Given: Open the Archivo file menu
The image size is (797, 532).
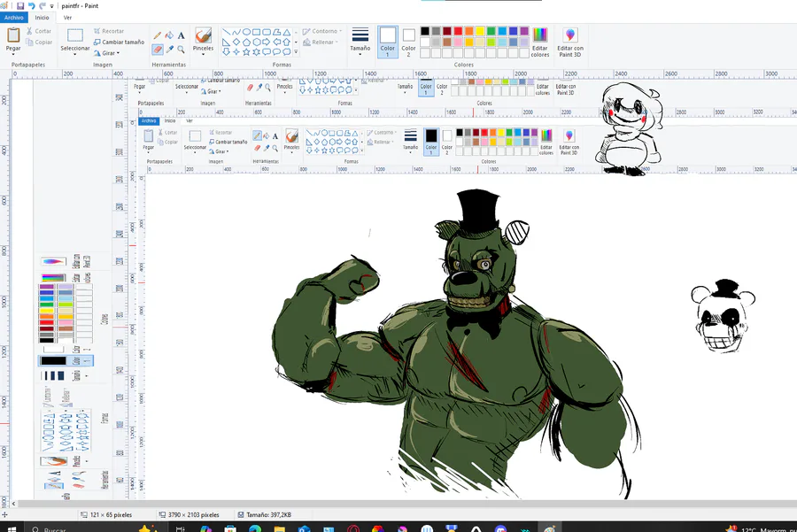Looking at the screenshot, I should coord(13,18).
